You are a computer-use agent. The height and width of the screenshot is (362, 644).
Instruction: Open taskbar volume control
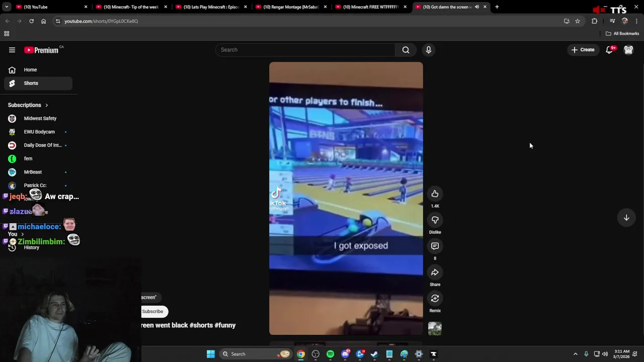pos(605,354)
